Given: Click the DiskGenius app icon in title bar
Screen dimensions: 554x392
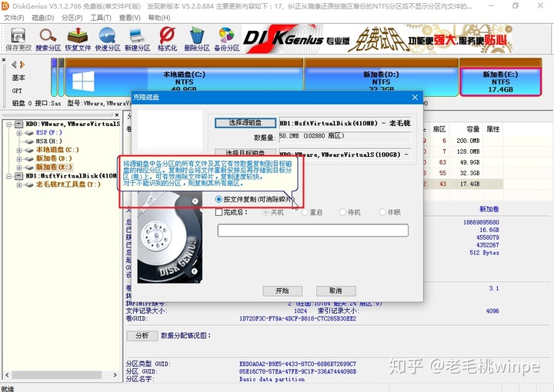Looking at the screenshot, I should pos(5,6).
